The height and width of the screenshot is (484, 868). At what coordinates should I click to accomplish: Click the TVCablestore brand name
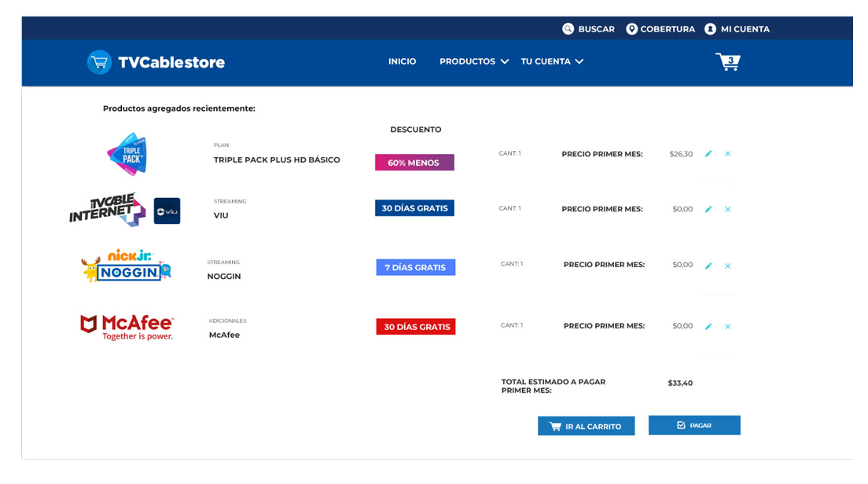coord(171,62)
